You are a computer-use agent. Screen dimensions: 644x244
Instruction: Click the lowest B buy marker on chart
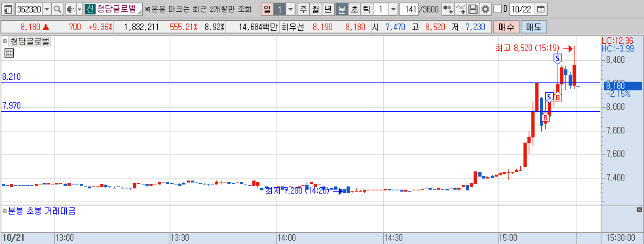pos(545,118)
